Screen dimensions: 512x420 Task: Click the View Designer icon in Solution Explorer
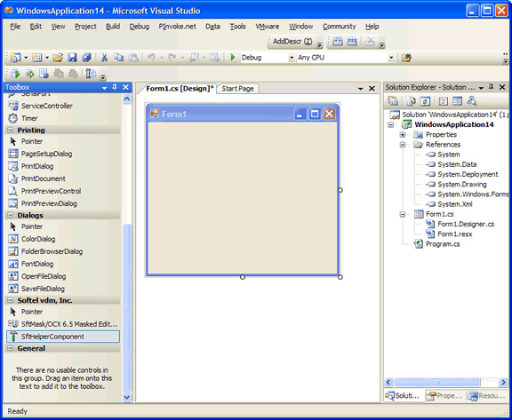457,101
